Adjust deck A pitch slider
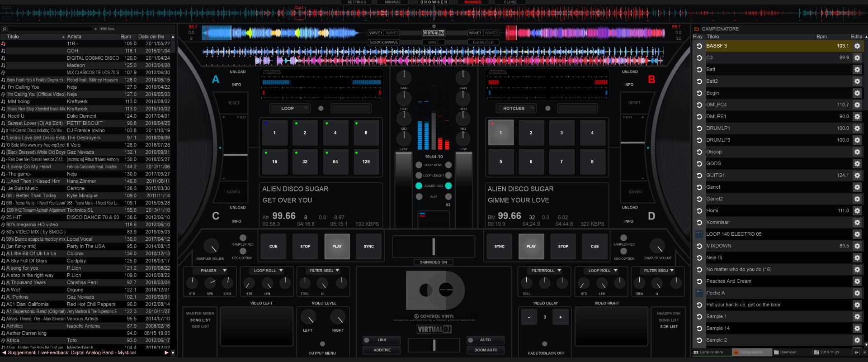This screenshot has width=868, height=362. 236,155
